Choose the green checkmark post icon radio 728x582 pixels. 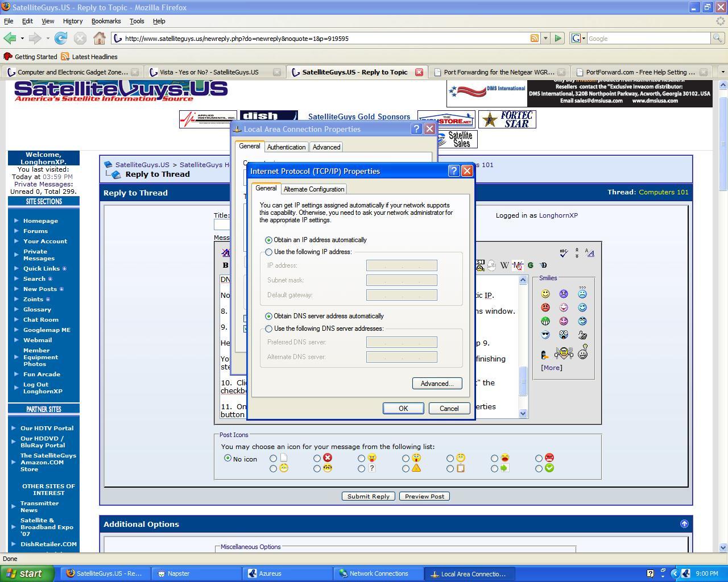coord(539,469)
